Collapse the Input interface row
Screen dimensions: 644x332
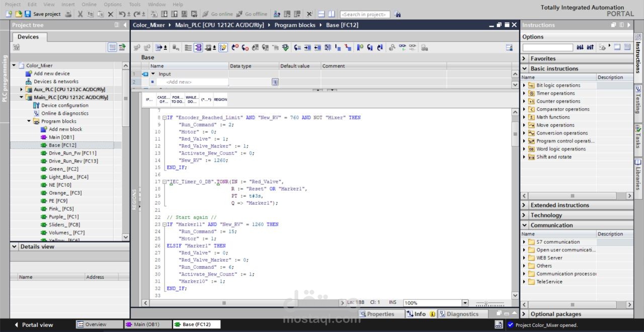tap(153, 74)
